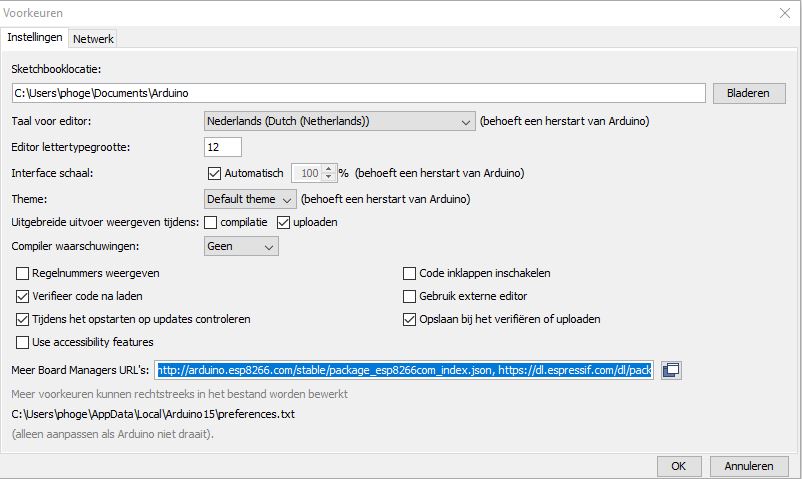Select the Instellingen tab

click(x=35, y=37)
